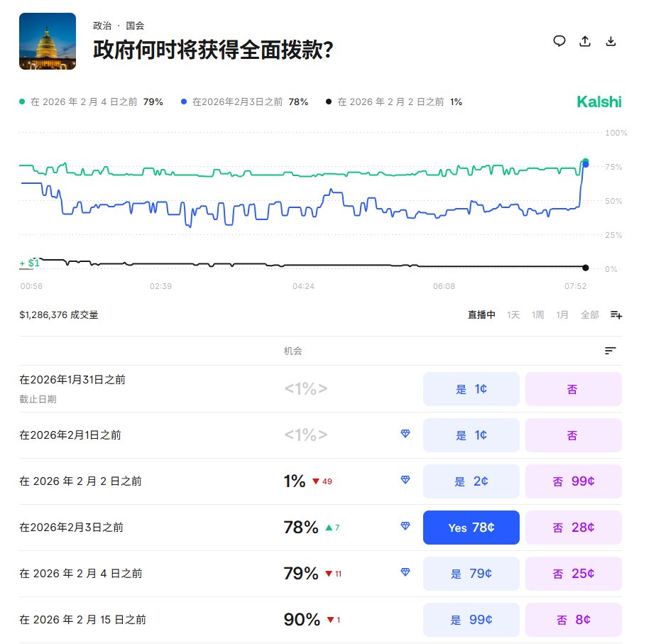Select 否 99¢ for 2 月 2 日
656x644 pixels.
coord(573,481)
